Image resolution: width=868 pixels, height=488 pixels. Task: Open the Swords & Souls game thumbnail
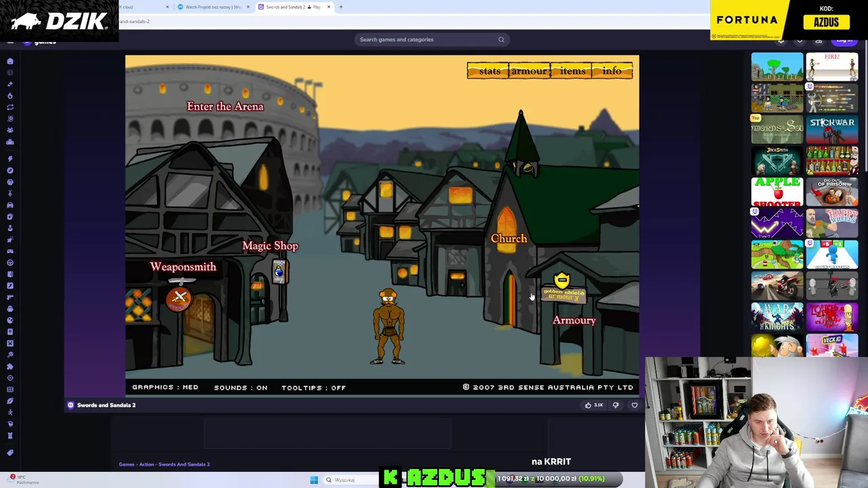[777, 129]
